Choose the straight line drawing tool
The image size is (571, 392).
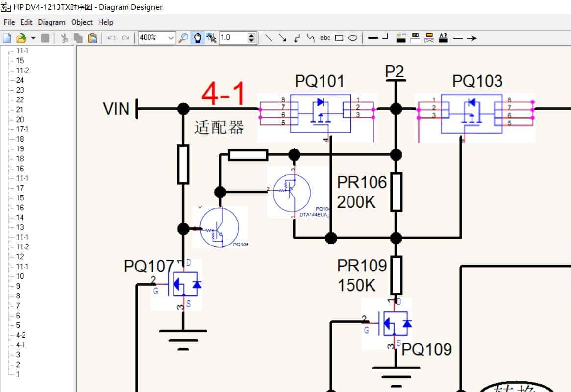click(x=269, y=38)
